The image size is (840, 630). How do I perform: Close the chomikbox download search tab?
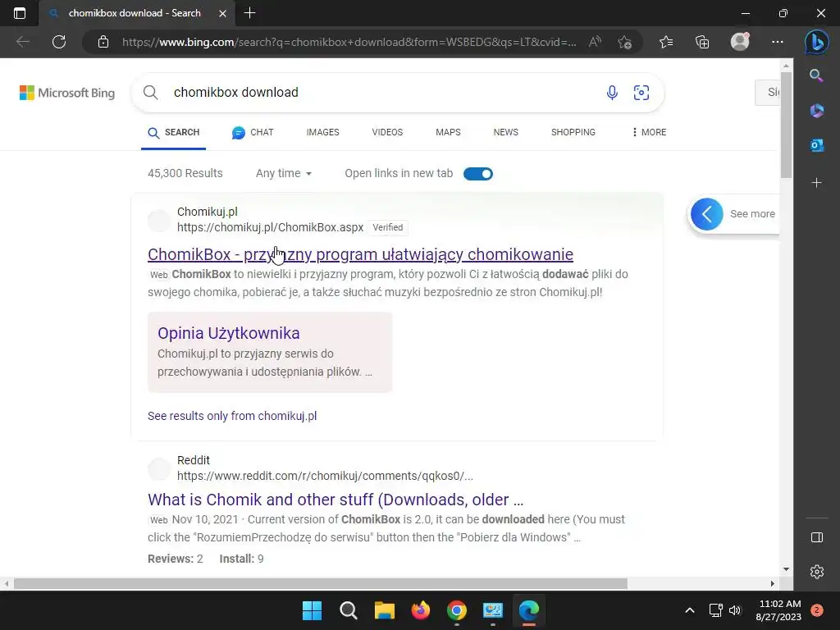pos(222,13)
